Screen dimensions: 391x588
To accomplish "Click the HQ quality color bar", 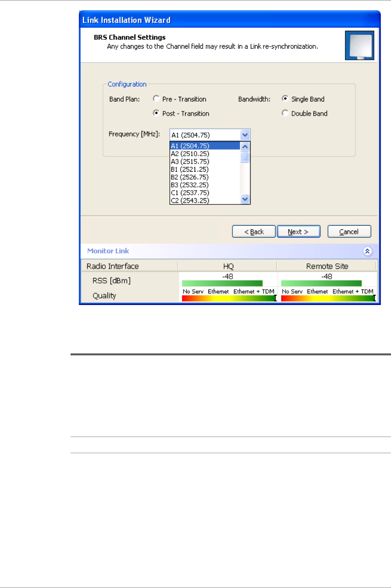I will pos(229,298).
